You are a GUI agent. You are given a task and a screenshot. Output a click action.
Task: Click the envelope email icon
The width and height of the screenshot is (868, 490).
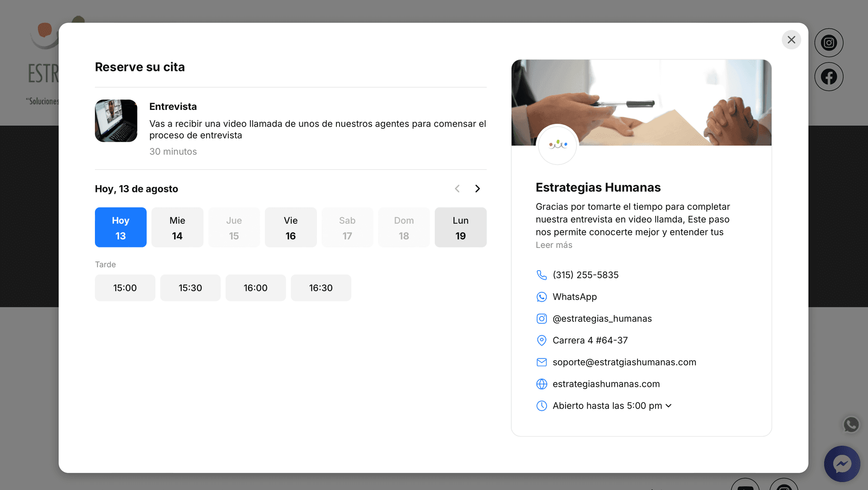pyautogui.click(x=542, y=362)
